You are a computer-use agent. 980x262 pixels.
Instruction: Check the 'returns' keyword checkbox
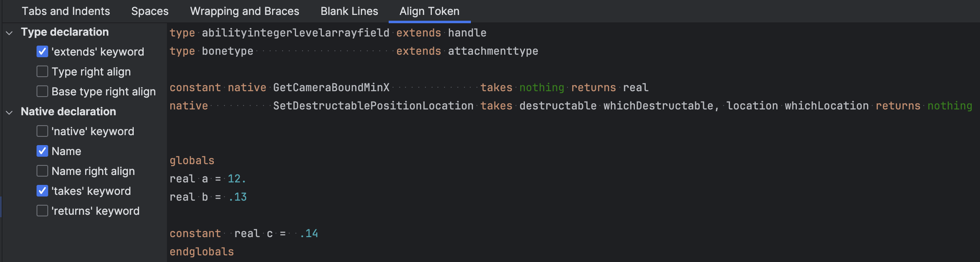(42, 211)
